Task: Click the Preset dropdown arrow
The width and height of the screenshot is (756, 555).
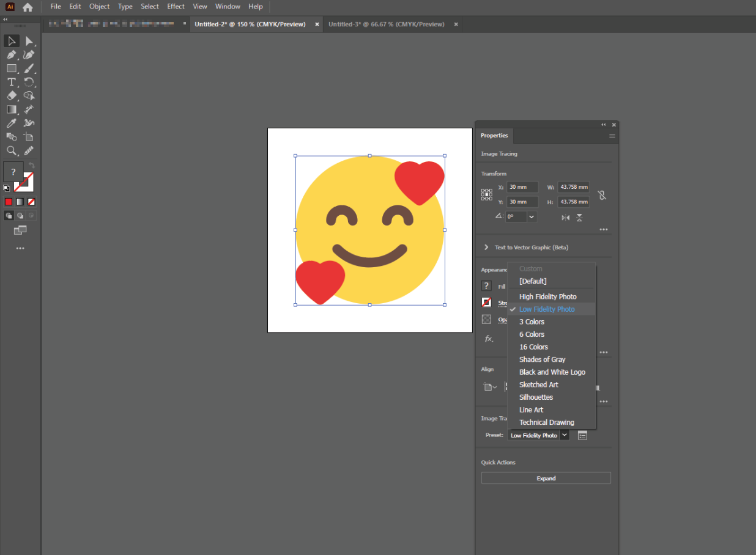Action: click(565, 435)
